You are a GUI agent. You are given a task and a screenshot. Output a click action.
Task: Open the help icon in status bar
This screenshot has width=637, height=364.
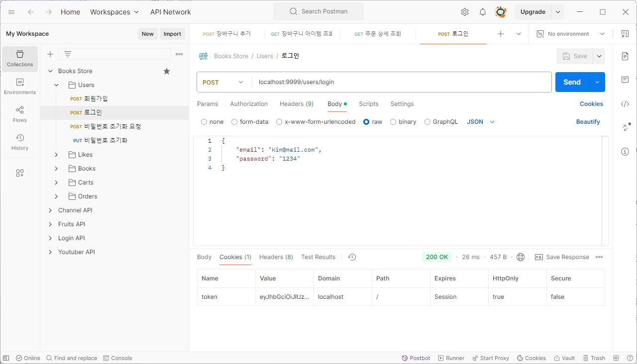click(629, 358)
